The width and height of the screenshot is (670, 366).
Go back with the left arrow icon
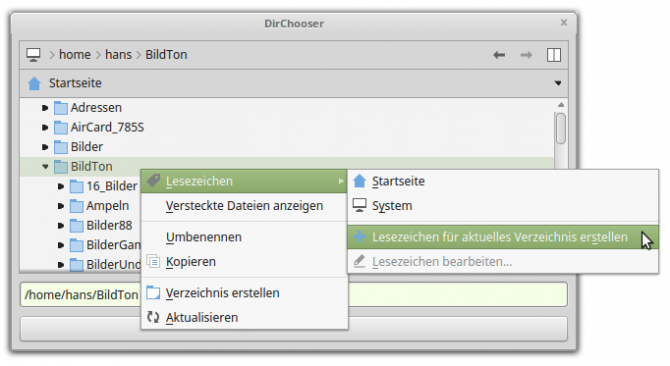coord(499,55)
